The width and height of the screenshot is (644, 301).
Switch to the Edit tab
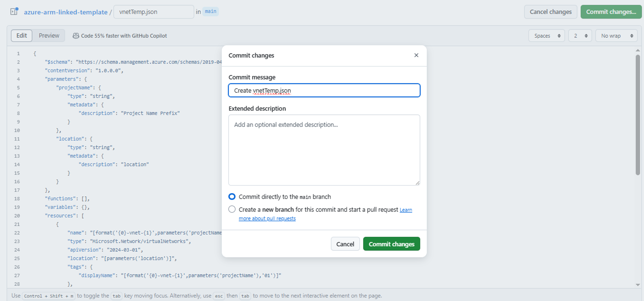click(x=21, y=35)
